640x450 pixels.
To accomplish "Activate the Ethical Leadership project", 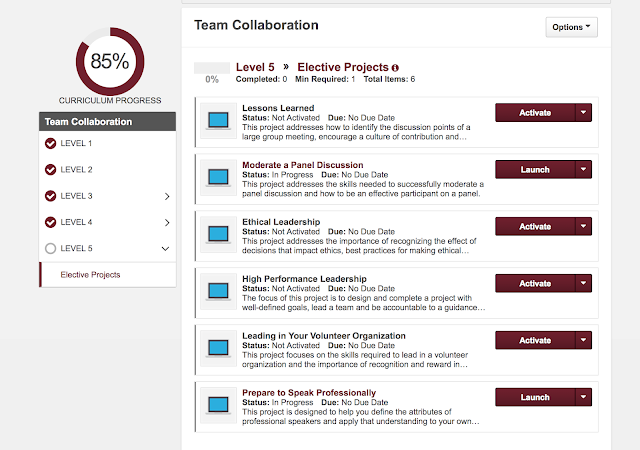I will (x=535, y=227).
